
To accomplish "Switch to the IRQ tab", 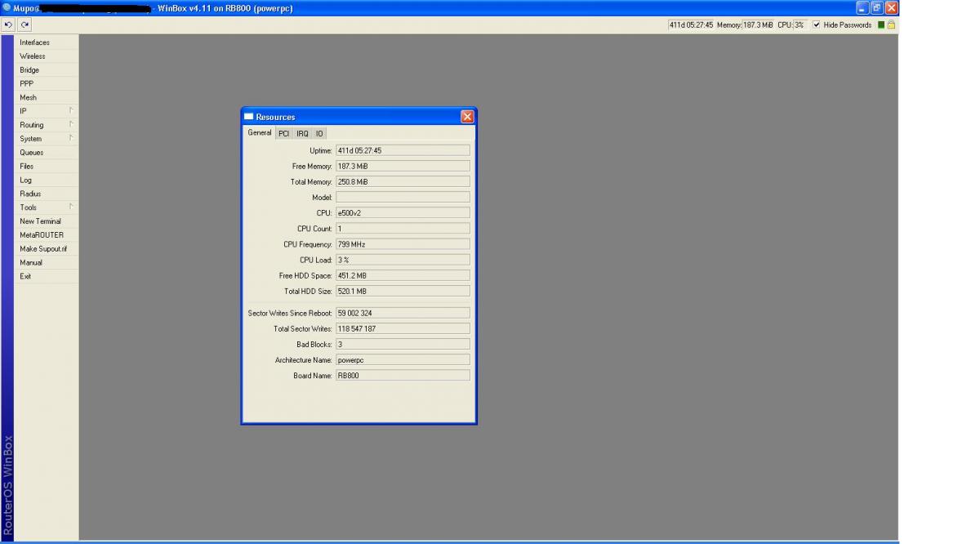I will (x=302, y=133).
